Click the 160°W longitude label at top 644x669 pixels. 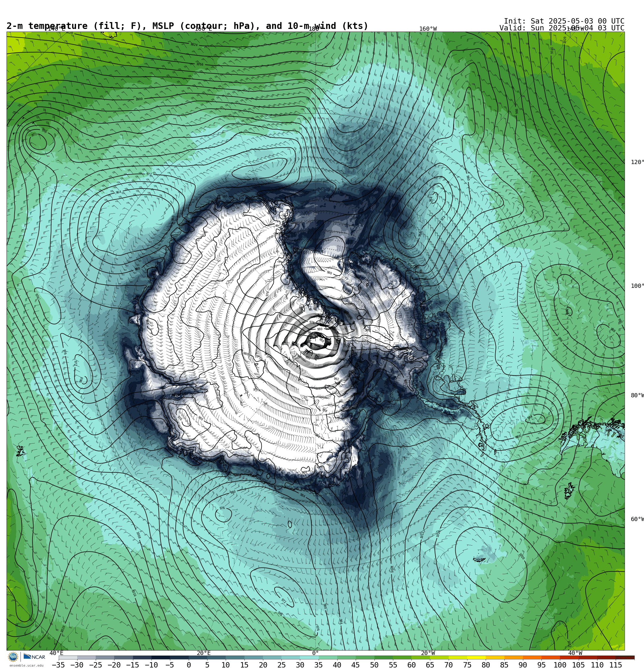point(428,29)
